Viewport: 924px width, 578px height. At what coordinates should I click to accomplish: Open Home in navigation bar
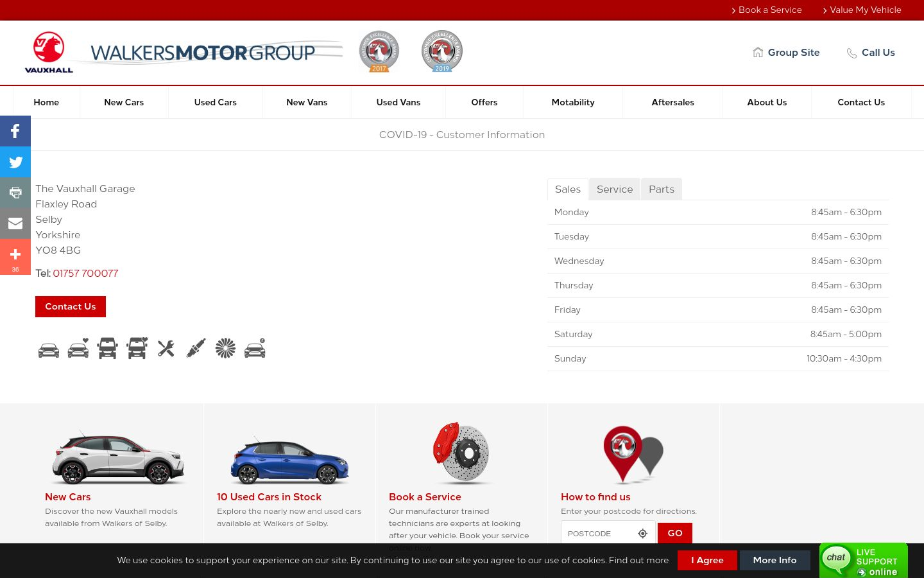pos(46,102)
